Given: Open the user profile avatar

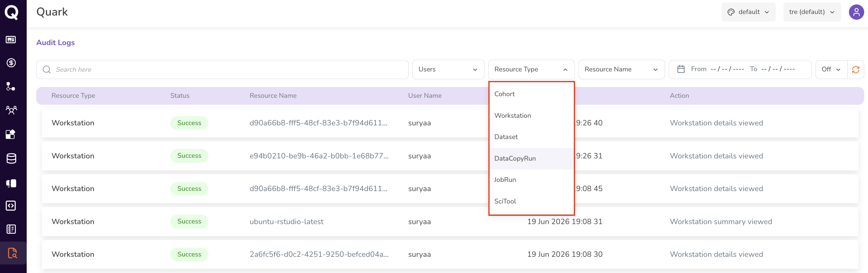Looking at the screenshot, I should [x=856, y=12].
